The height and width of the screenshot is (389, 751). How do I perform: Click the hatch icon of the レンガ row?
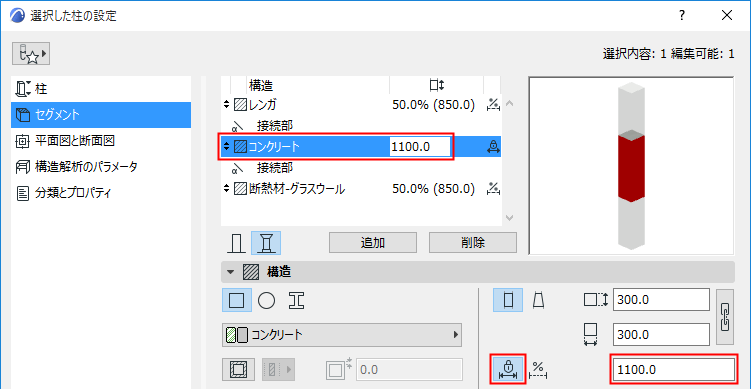click(x=240, y=104)
